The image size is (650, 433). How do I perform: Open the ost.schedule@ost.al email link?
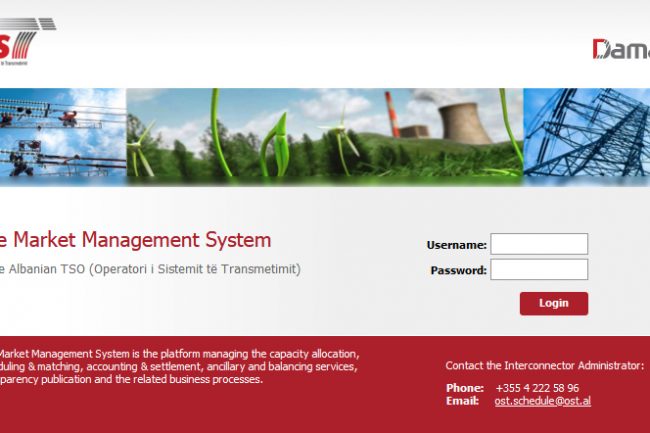(542, 401)
